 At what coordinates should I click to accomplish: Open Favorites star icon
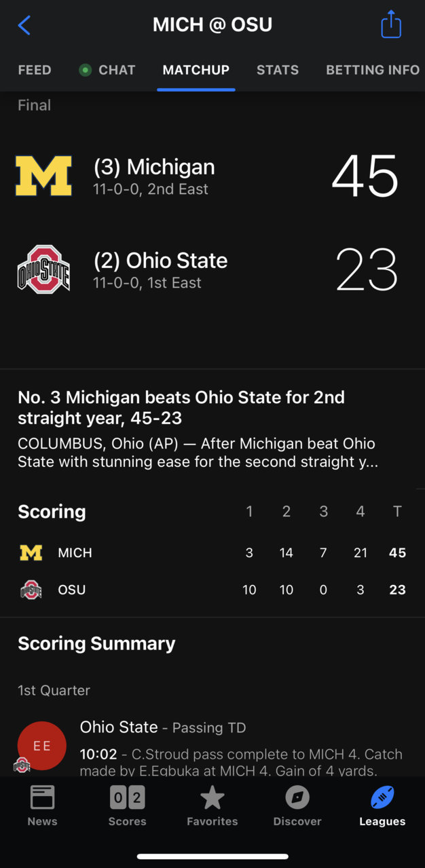click(212, 798)
